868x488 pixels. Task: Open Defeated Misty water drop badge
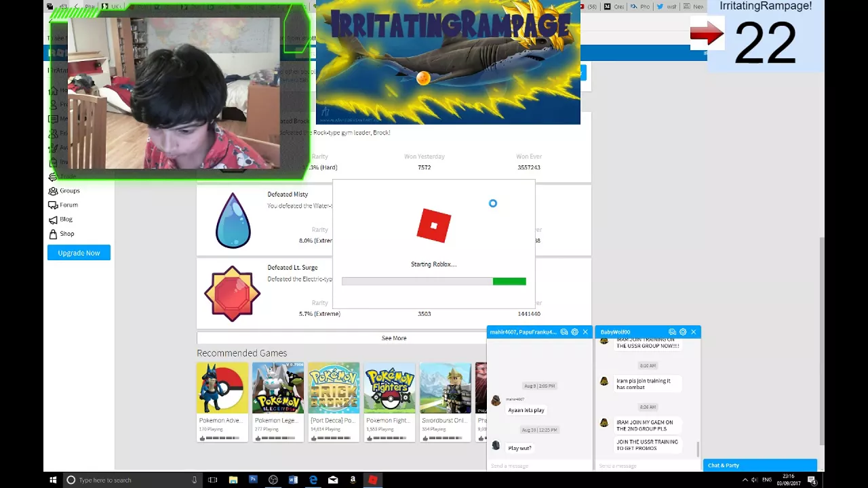click(x=233, y=220)
